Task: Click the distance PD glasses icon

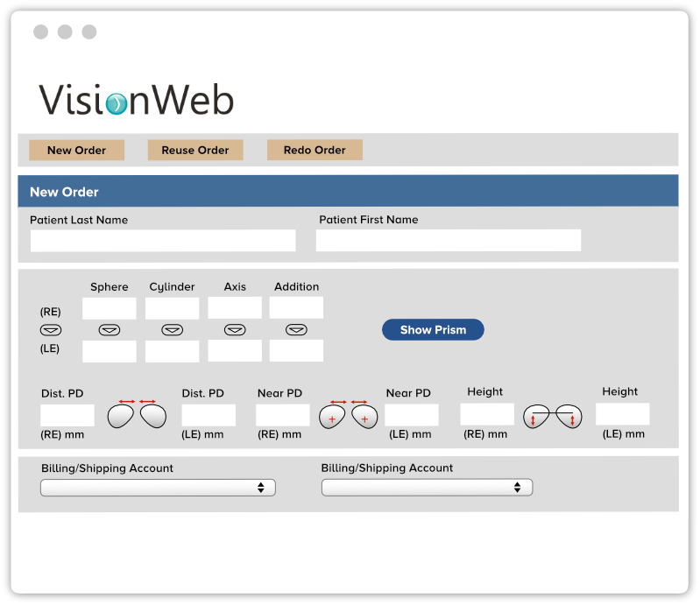Action: pyautogui.click(x=137, y=414)
